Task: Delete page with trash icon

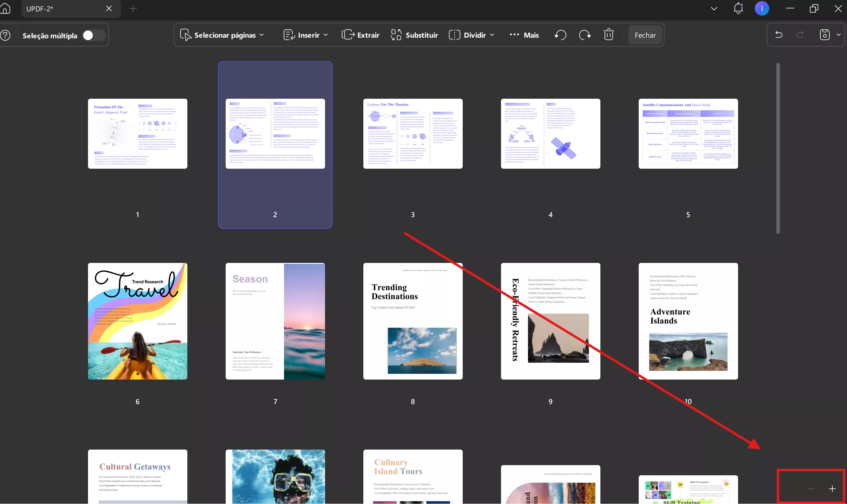Action: (608, 35)
